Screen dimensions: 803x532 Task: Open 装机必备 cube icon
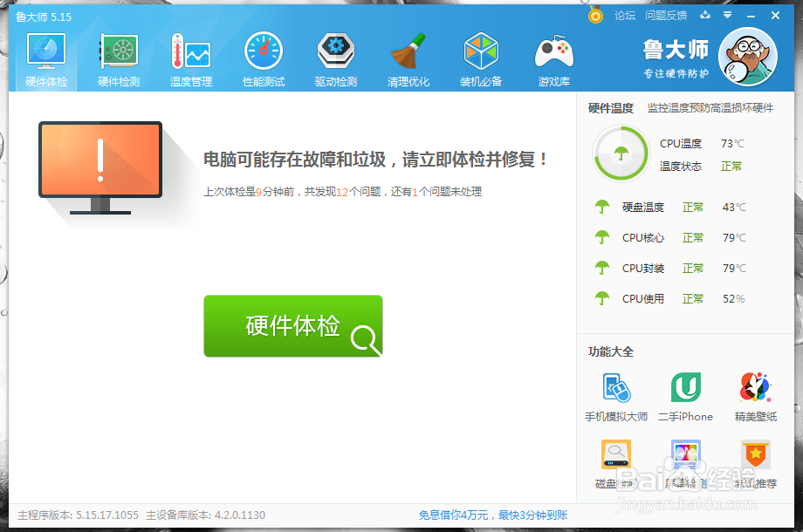(481, 60)
